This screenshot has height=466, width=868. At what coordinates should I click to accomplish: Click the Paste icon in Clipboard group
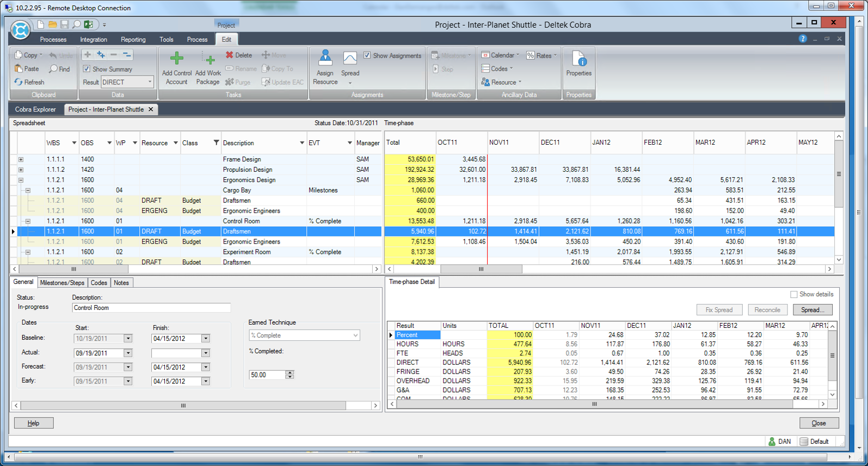pyautogui.click(x=19, y=69)
